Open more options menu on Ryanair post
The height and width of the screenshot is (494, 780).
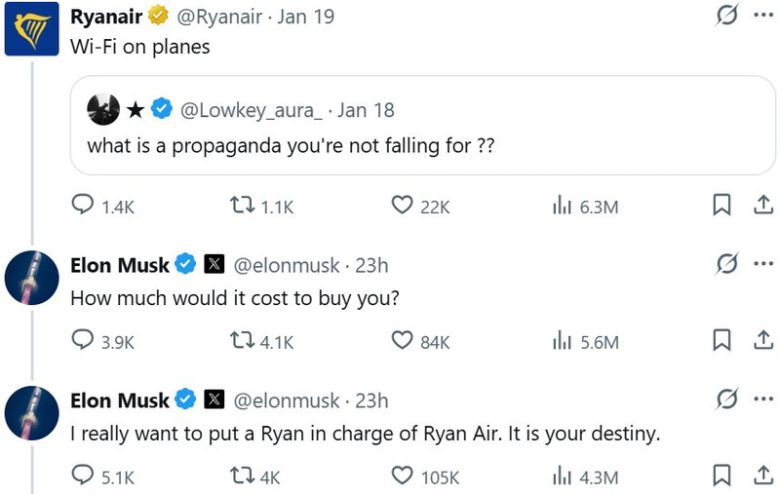(764, 17)
